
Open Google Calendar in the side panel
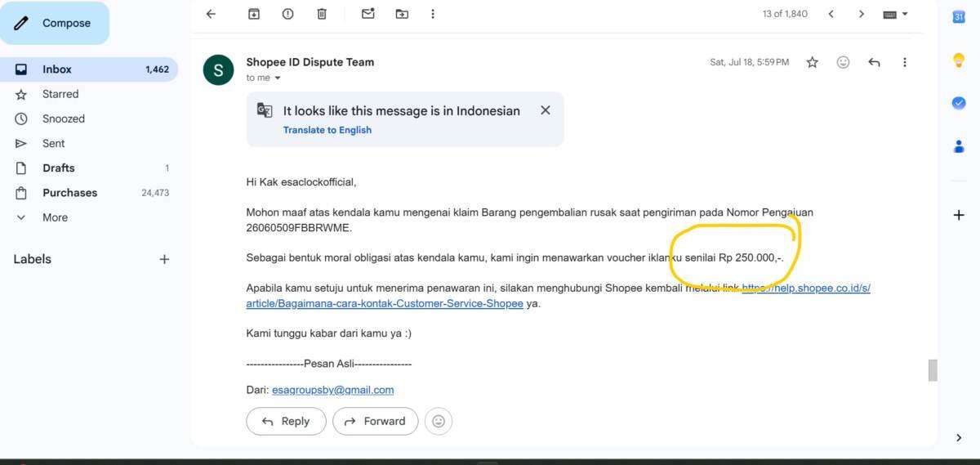[x=959, y=17]
